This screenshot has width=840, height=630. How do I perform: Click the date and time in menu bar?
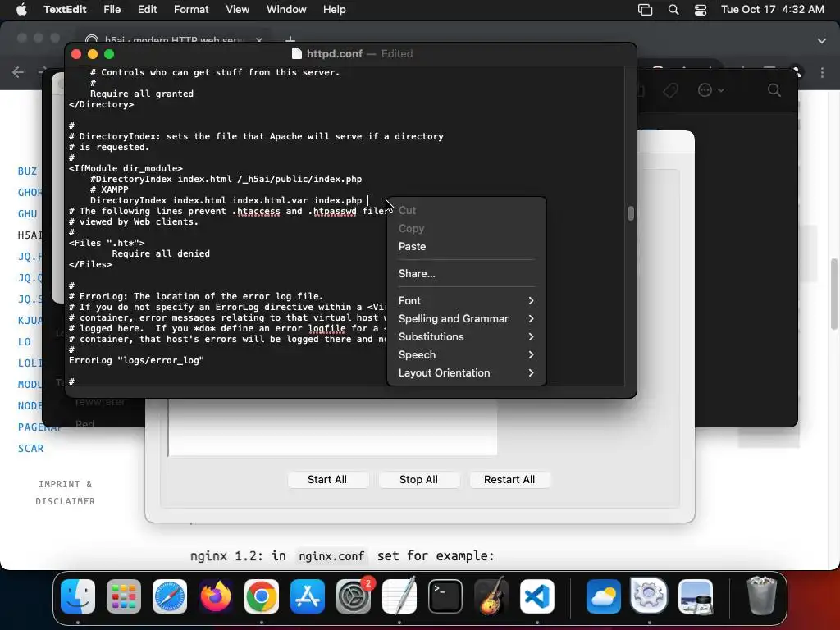point(773,10)
